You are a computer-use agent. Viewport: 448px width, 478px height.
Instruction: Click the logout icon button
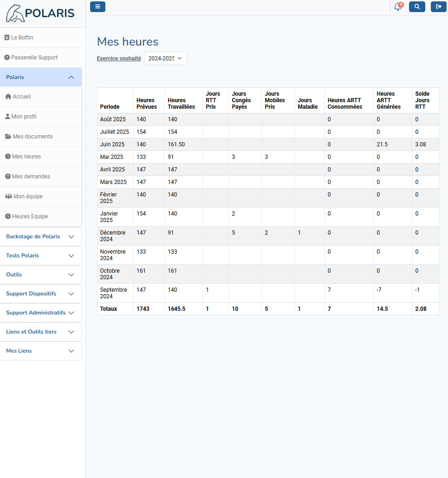coord(438,7)
